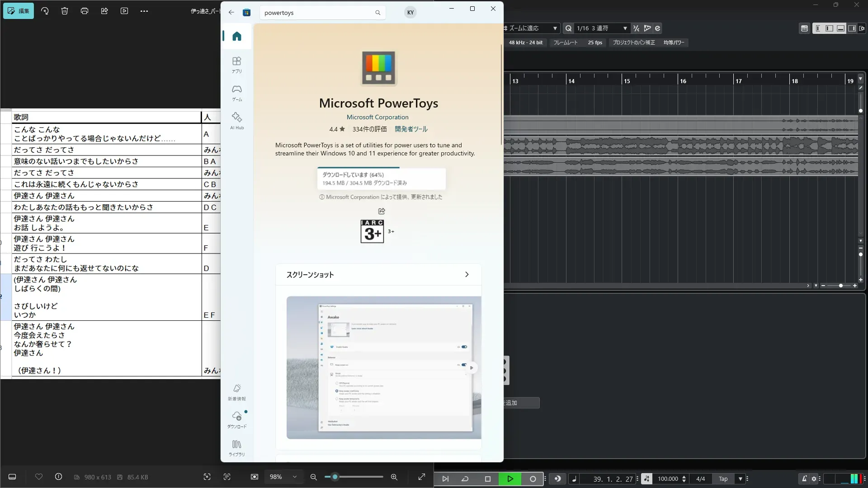This screenshot has height=488, width=868.
Task: Expand the スクリーンショット section chevron
Action: pos(467,274)
